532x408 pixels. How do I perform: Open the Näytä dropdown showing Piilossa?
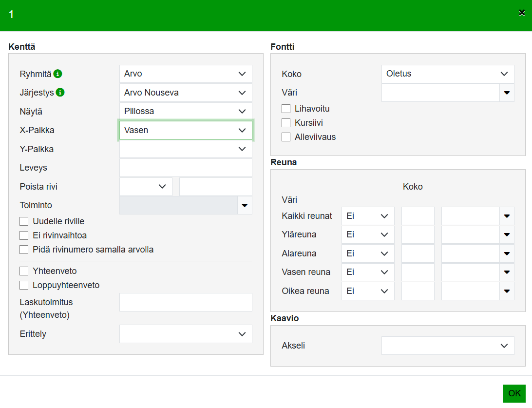186,111
